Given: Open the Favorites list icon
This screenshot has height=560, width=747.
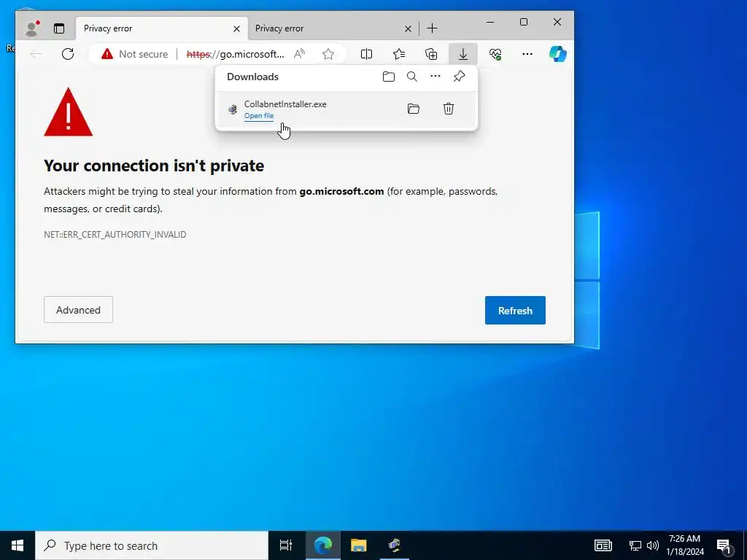Looking at the screenshot, I should 399,54.
